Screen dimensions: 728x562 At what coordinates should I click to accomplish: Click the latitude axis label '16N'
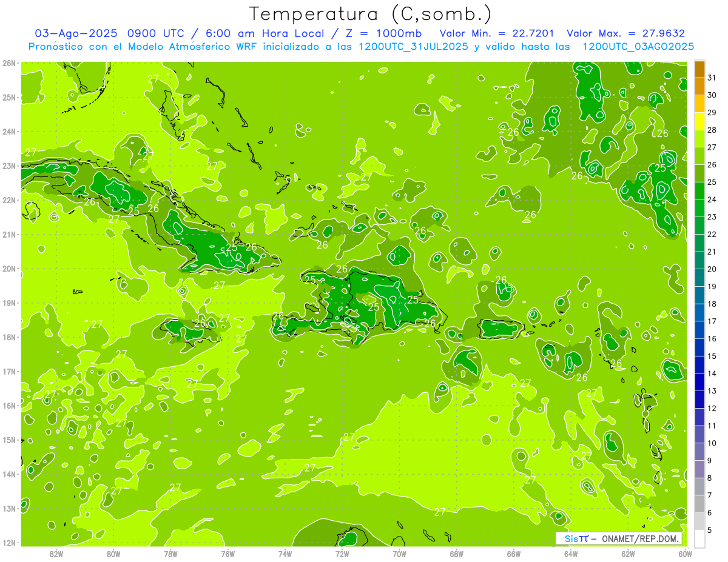point(9,406)
